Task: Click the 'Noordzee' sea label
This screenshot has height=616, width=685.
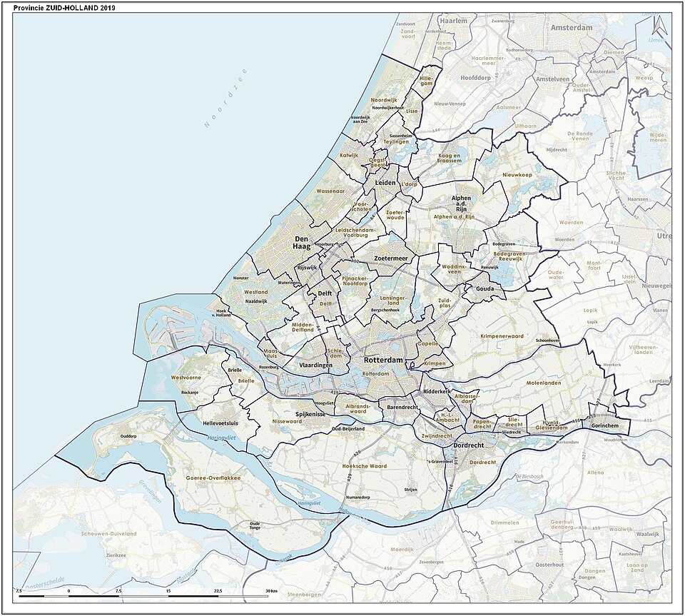Action: coord(225,99)
